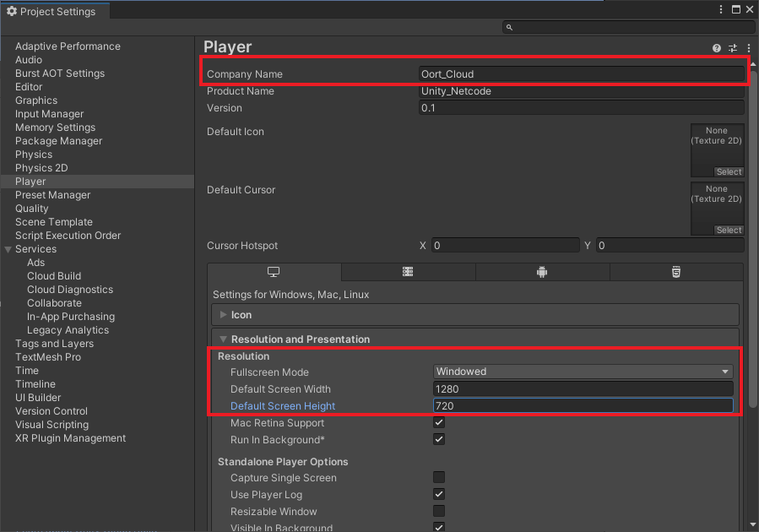This screenshot has height=532, width=759.
Task: Select In-App Purchasing under Services
Action: click(x=71, y=317)
